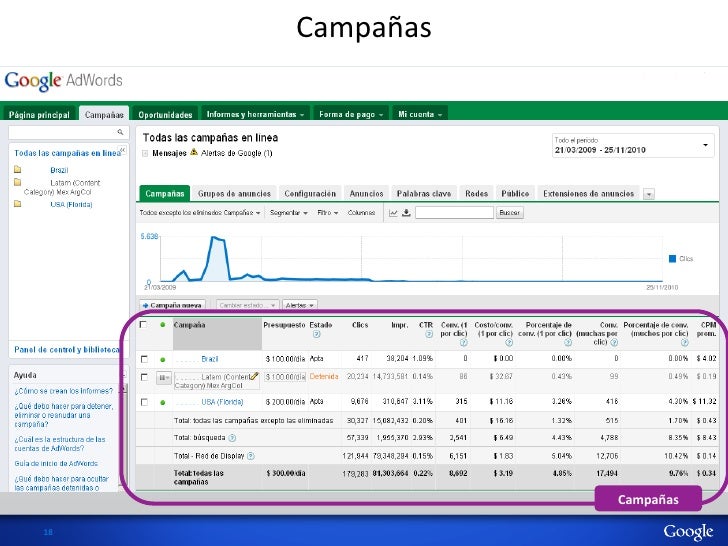Click the Detenida status on Latam row
Image resolution: width=728 pixels, height=546 pixels.
coord(324,377)
